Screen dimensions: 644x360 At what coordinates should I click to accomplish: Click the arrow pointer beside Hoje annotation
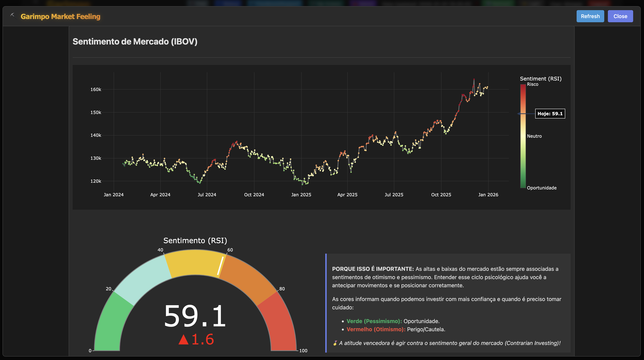[x=520, y=114]
